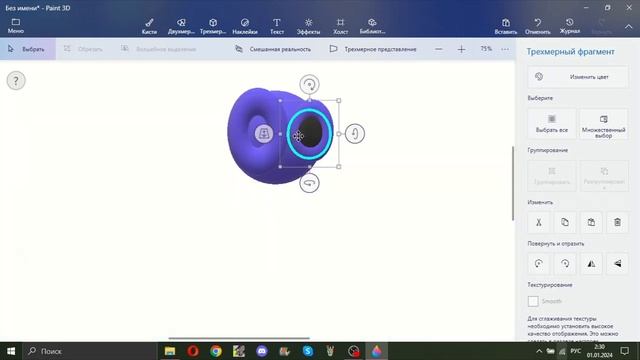Select the Текст tool tab

click(x=277, y=26)
